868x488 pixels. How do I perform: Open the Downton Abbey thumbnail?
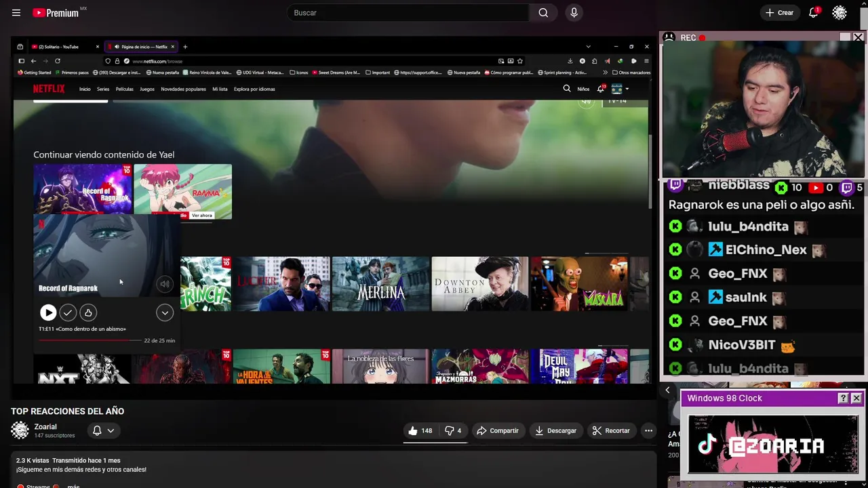coord(479,284)
